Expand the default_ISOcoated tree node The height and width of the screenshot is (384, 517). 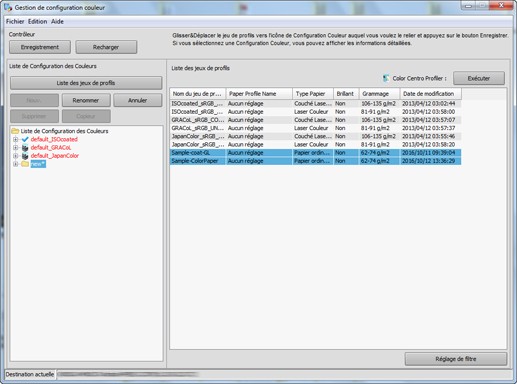[x=15, y=139]
